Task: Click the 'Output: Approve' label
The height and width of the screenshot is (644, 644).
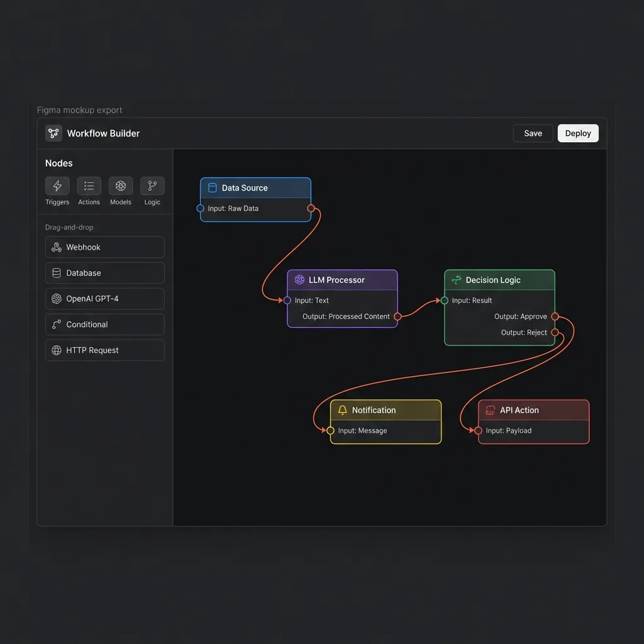Action: pyautogui.click(x=520, y=317)
